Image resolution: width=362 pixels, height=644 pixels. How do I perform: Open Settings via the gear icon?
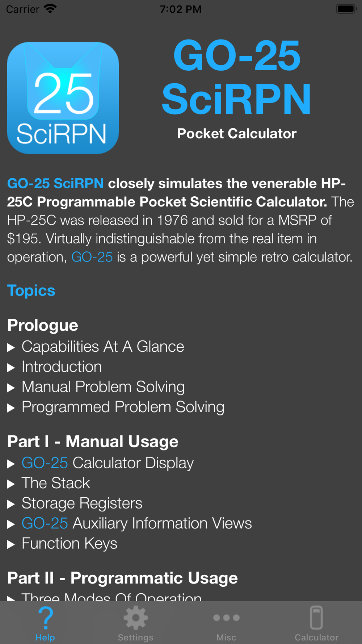136,618
